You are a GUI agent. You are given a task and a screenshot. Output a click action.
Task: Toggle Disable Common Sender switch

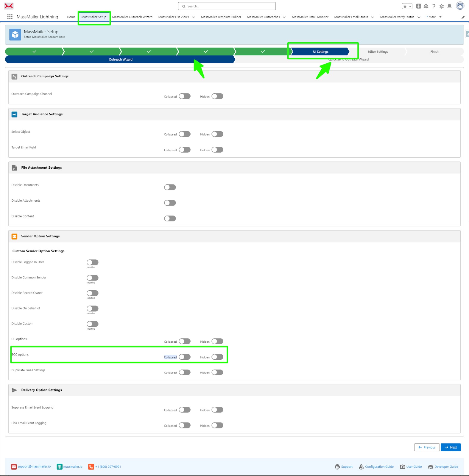click(93, 278)
